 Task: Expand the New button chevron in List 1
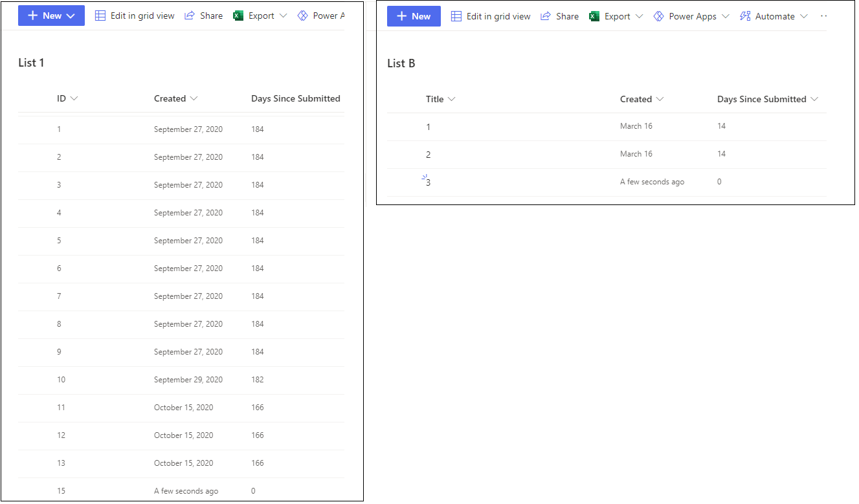tap(71, 16)
